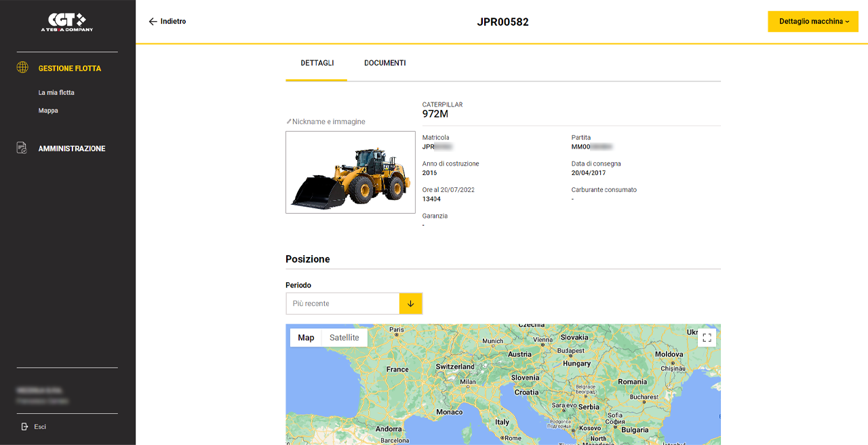868x445 pixels.
Task: Click the Amministrazione document icon
Action: (x=22, y=148)
